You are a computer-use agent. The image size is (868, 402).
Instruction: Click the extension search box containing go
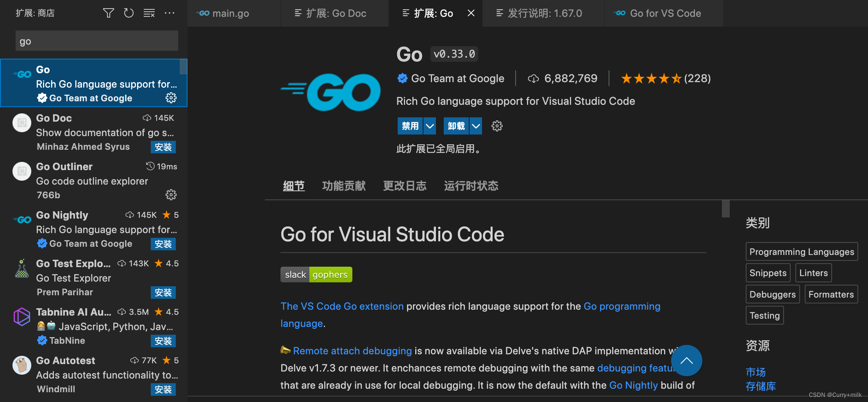(97, 41)
